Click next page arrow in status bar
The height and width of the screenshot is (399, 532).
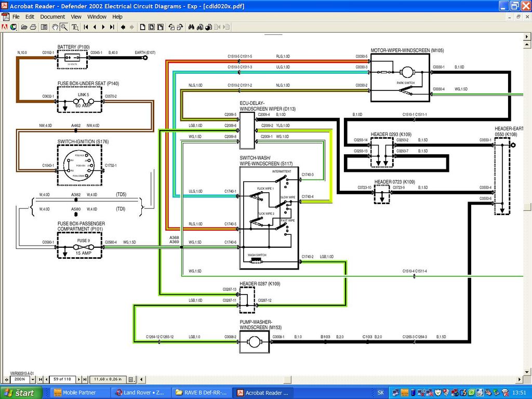[x=79, y=379]
